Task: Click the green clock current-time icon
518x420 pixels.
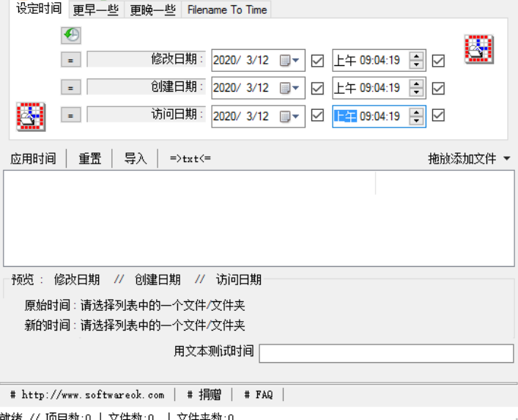Action: click(71, 35)
